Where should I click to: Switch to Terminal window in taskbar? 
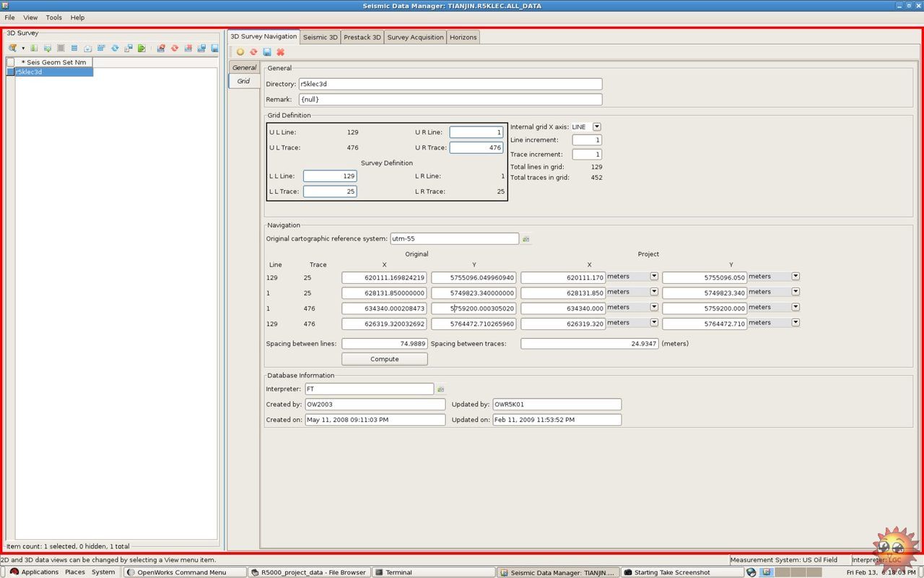pyautogui.click(x=434, y=572)
